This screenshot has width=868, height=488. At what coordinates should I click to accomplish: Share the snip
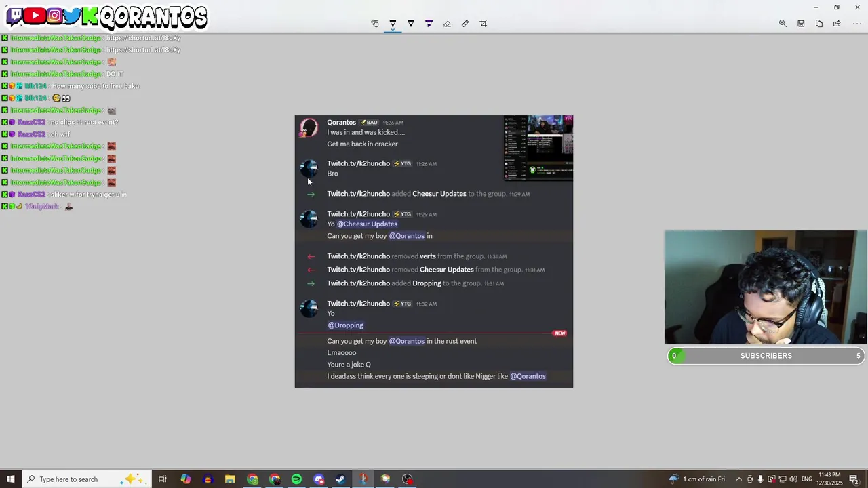pyautogui.click(x=837, y=24)
